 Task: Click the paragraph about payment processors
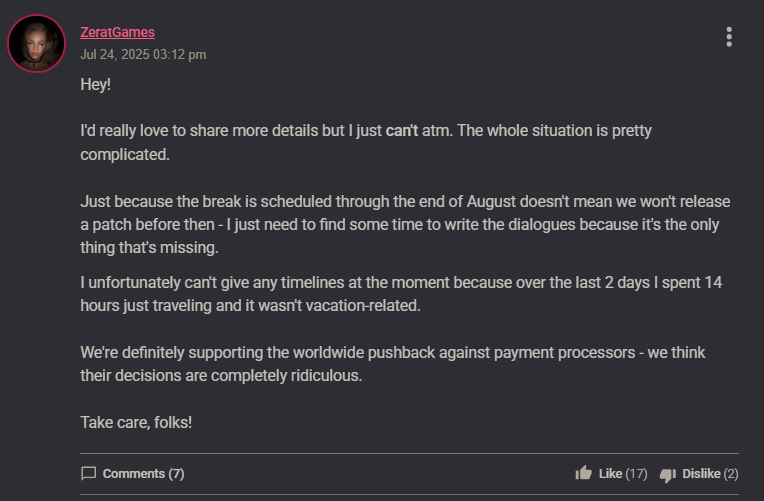click(400, 365)
